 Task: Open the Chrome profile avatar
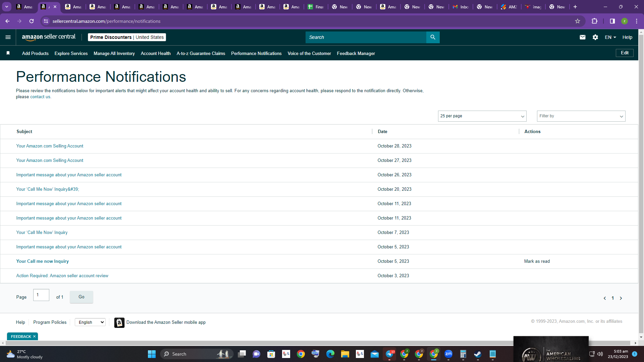pos(625,21)
